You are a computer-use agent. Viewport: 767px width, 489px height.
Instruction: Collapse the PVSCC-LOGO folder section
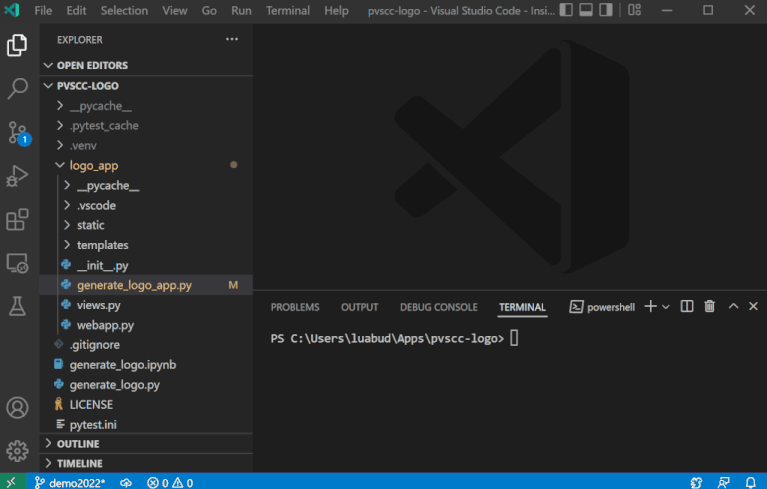146,86
